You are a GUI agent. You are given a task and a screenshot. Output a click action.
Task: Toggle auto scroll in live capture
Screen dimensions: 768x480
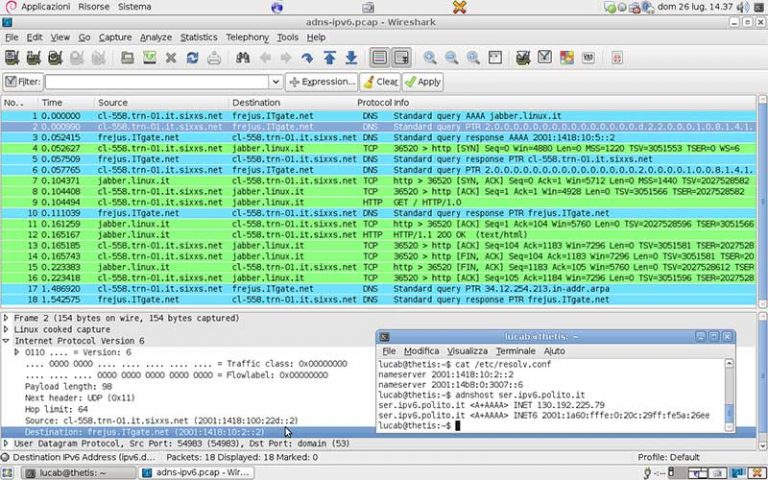click(x=401, y=58)
